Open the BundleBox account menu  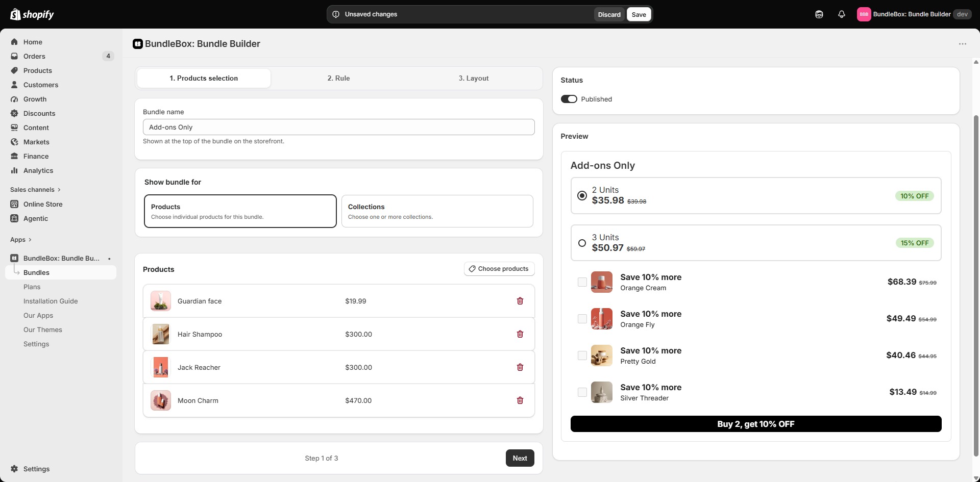point(914,14)
